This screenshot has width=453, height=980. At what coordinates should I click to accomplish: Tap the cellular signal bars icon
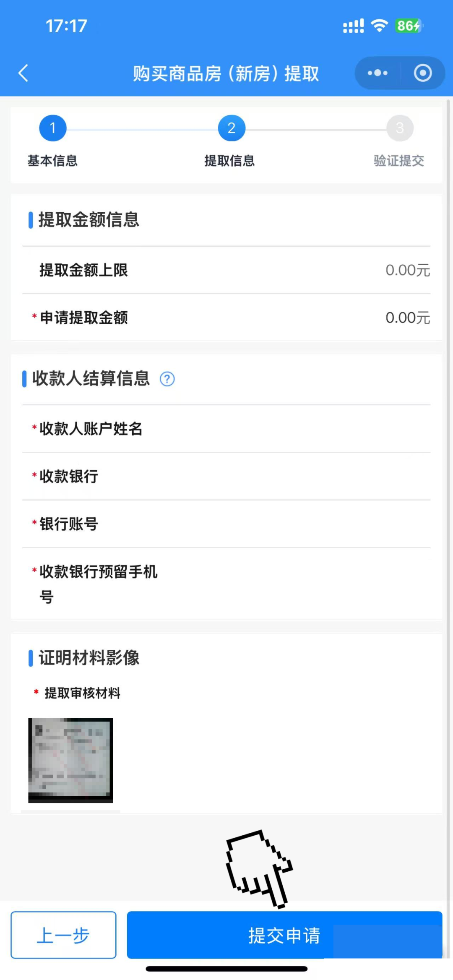(353, 26)
